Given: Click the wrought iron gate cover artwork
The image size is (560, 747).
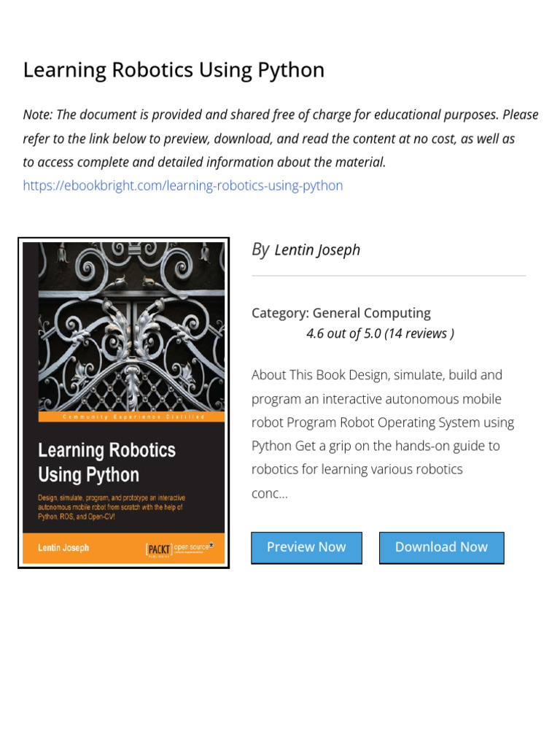Looking at the screenshot, I should [131, 327].
